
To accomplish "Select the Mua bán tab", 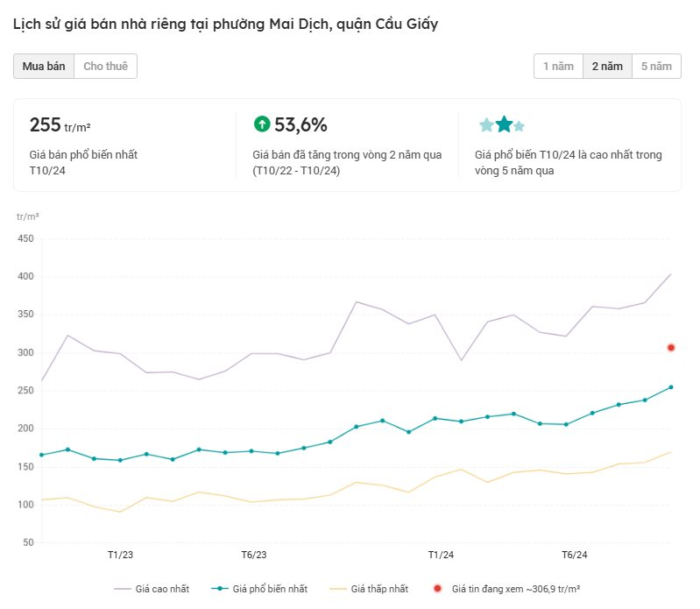I will point(44,67).
